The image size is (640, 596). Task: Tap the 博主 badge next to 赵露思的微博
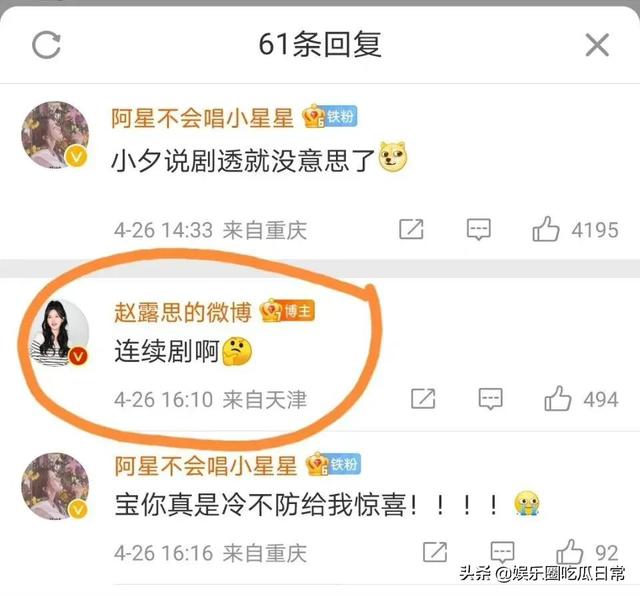(x=287, y=311)
